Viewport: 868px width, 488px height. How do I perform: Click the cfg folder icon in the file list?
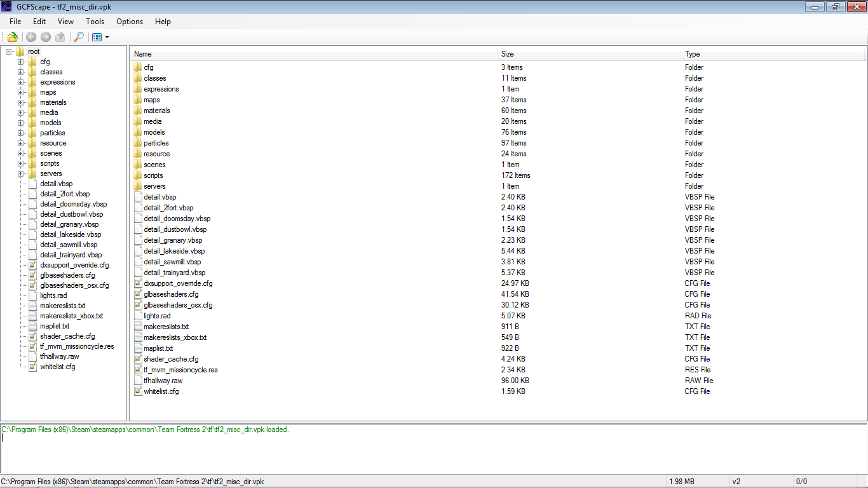click(x=139, y=67)
